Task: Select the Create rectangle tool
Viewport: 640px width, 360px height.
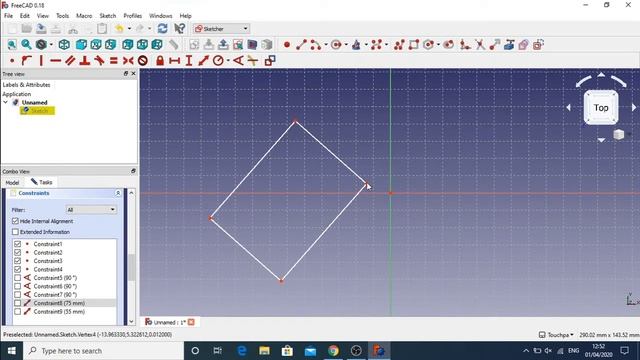Action: click(413, 44)
